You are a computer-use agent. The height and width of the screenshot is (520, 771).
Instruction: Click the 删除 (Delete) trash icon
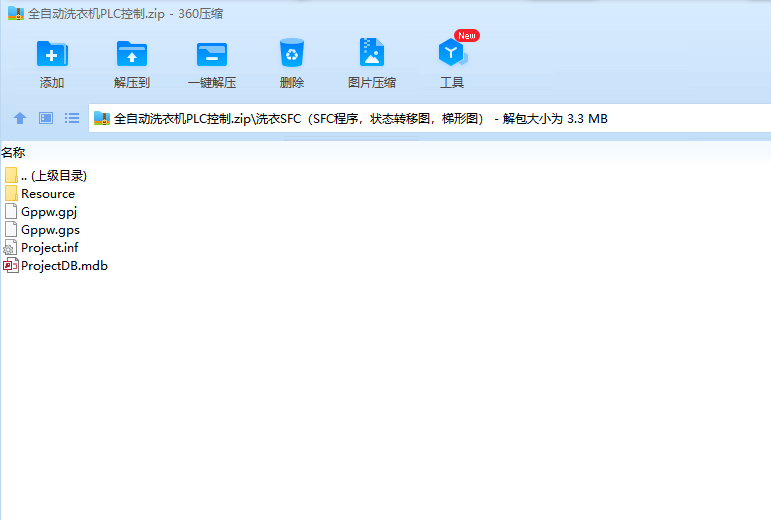292,53
